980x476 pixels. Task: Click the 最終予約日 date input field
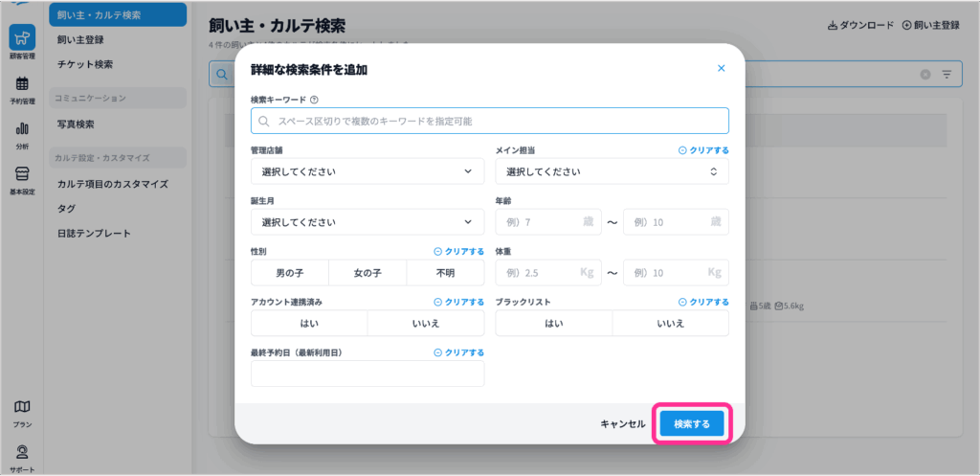367,374
